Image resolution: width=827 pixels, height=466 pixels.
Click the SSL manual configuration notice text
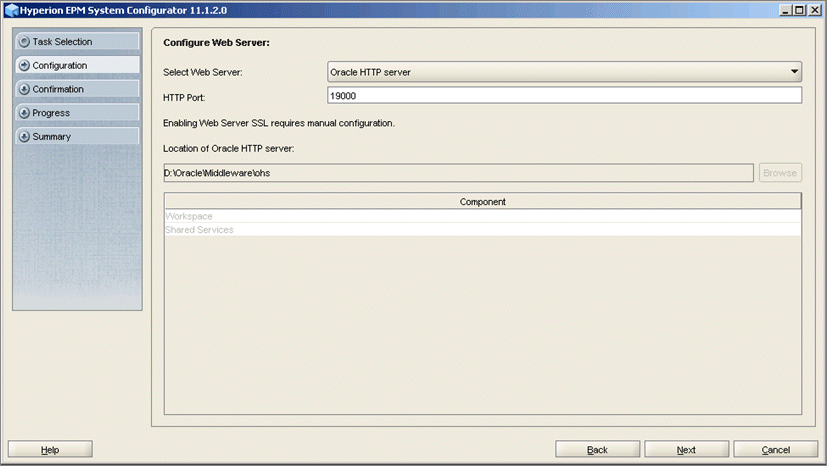(278, 123)
